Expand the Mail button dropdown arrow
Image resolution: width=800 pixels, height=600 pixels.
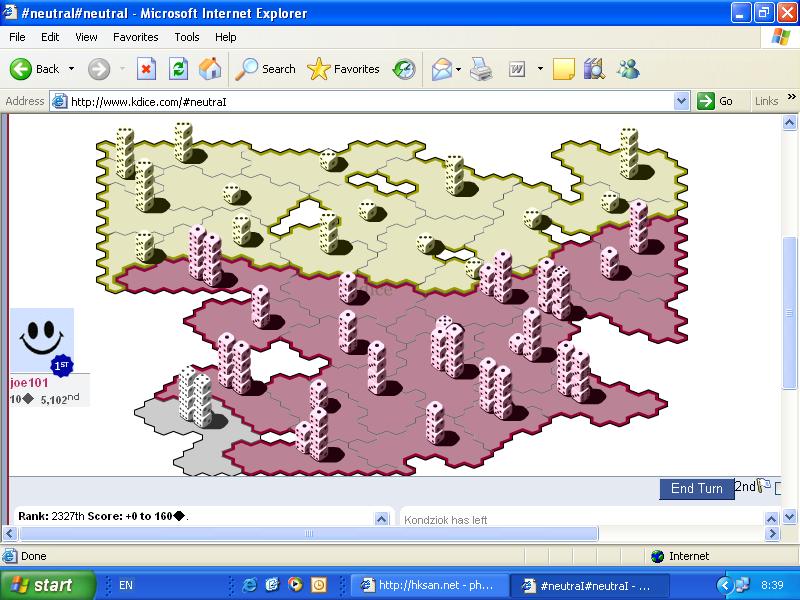tap(458, 69)
